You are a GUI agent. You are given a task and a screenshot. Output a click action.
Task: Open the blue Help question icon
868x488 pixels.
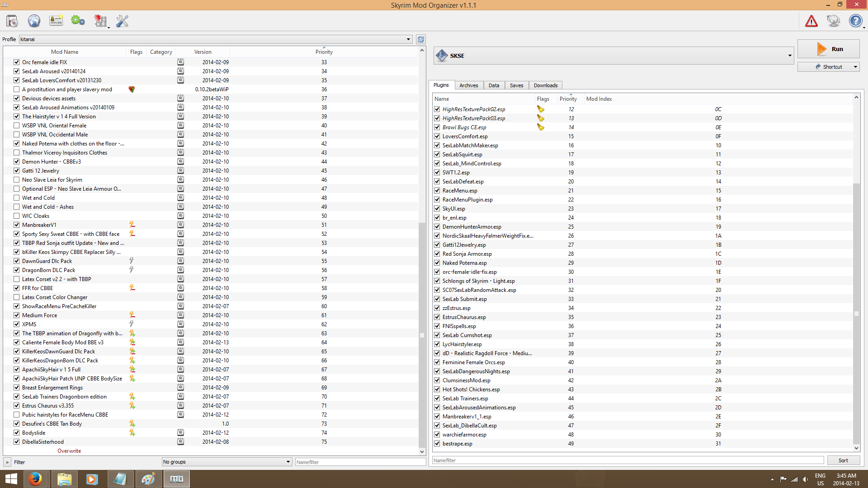coord(855,21)
